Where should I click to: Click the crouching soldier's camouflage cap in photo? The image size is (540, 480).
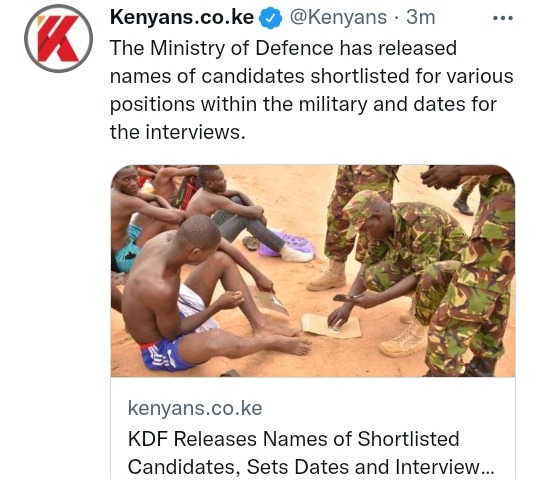[362, 208]
